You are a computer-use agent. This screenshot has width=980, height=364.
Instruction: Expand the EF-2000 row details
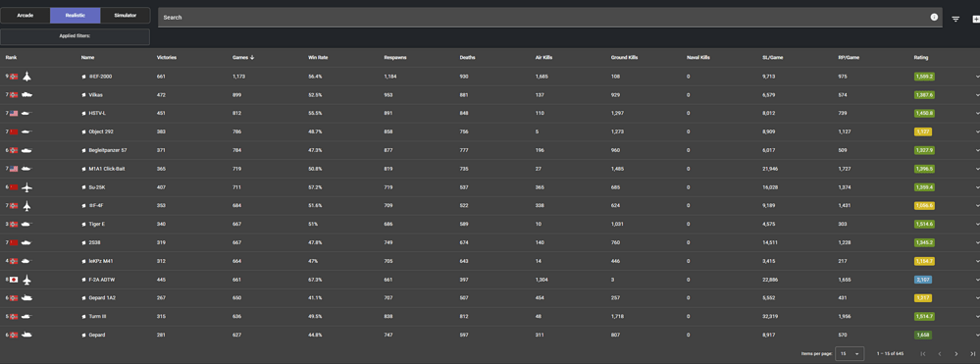tap(977, 77)
